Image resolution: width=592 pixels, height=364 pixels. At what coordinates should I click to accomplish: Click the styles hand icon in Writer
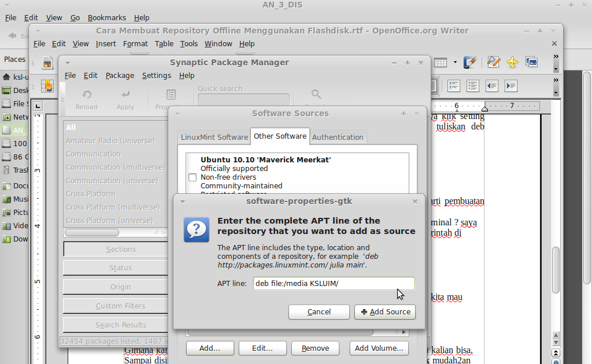[47, 86]
